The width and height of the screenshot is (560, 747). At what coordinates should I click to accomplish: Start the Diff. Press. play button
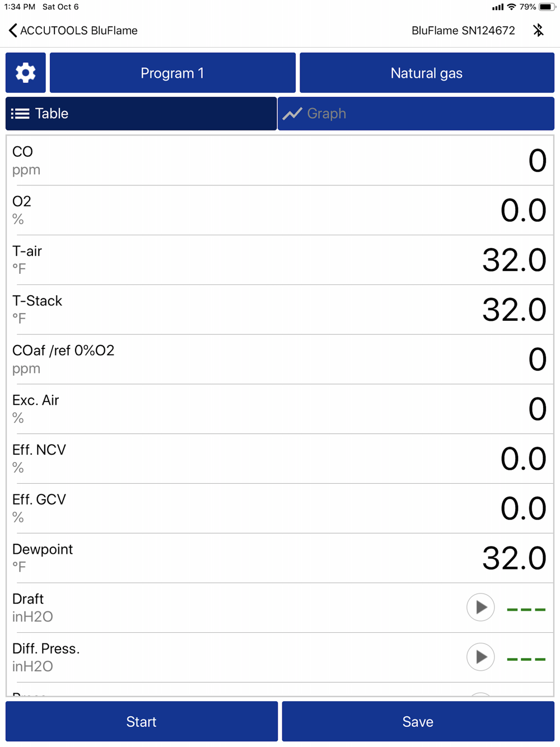click(x=480, y=657)
